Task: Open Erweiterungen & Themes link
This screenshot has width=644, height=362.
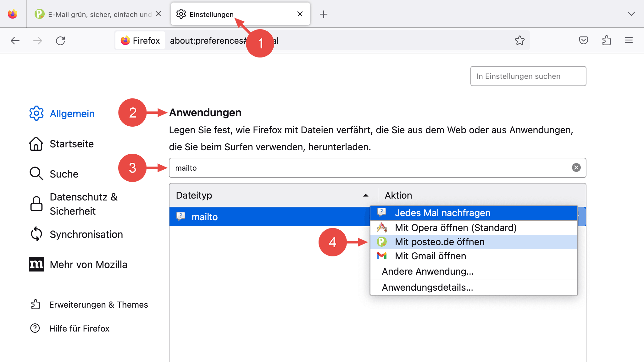Action: 98,305
